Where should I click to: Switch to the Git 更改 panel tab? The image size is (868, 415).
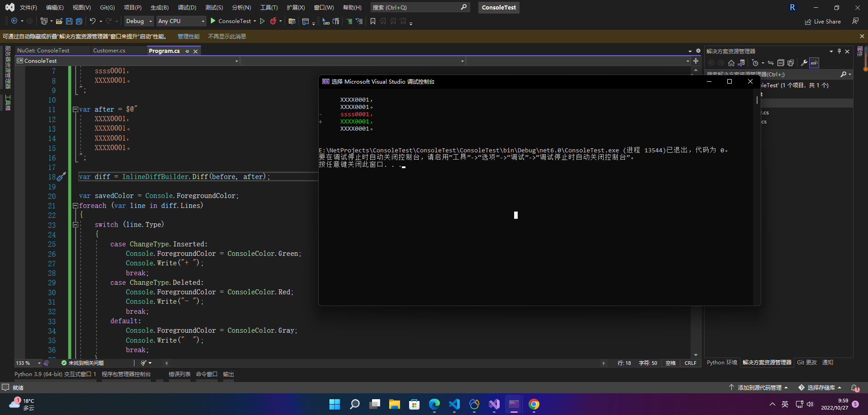click(807, 363)
